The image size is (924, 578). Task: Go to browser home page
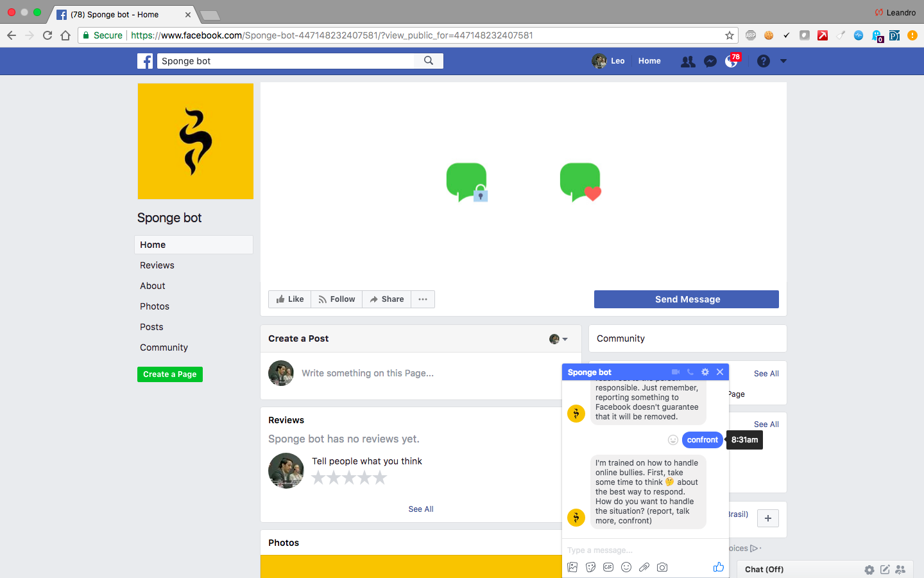65,35
